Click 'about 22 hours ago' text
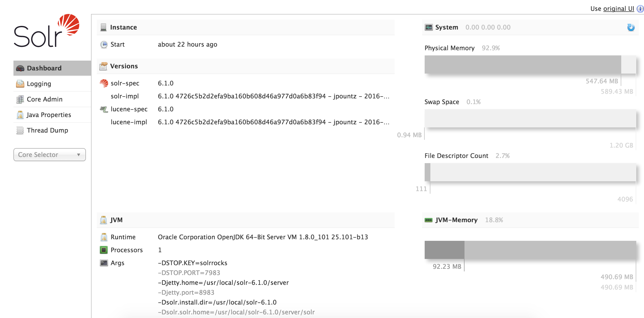 tap(188, 45)
